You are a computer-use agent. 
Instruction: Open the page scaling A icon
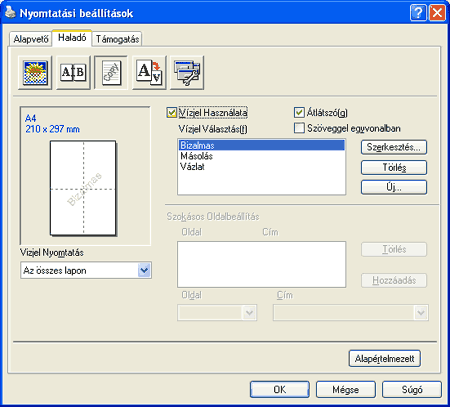pos(149,73)
